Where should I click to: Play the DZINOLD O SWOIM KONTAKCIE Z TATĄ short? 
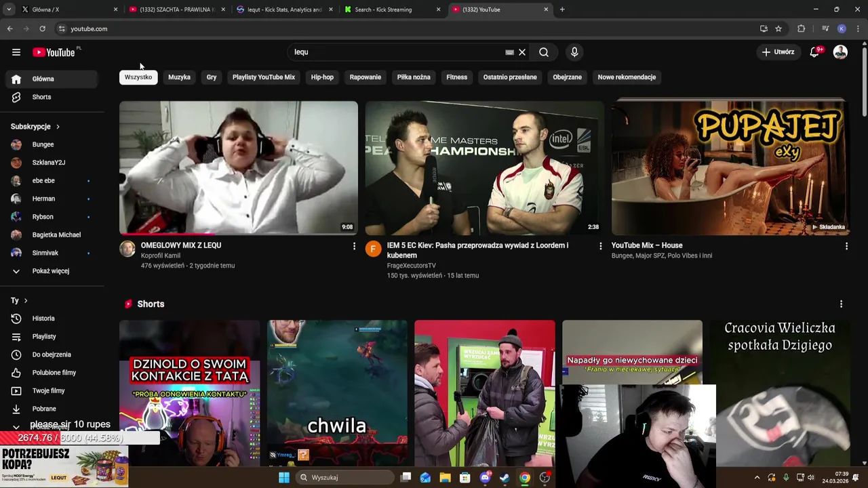coord(190,393)
